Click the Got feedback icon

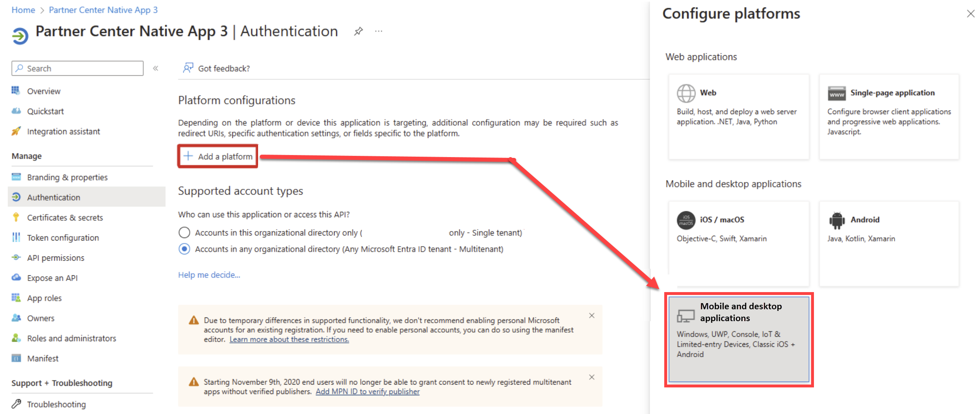[x=188, y=68]
